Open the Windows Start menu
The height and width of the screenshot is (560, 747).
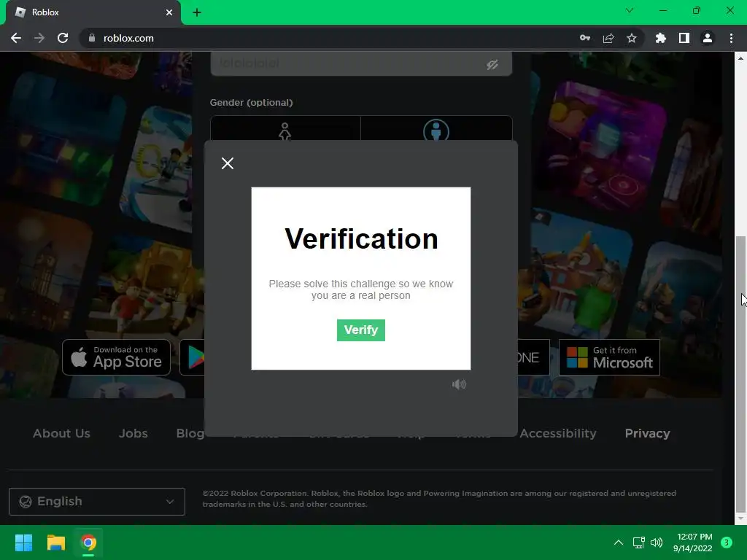pyautogui.click(x=23, y=542)
